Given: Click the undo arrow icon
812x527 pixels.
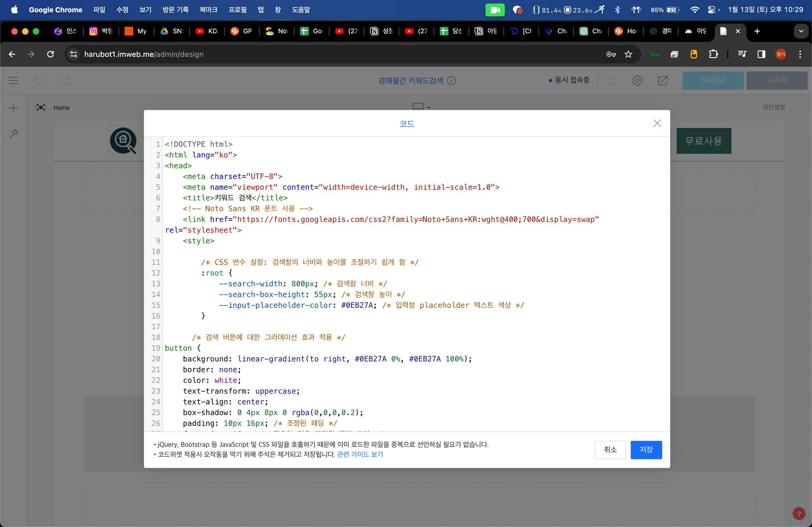Looking at the screenshot, I should click(x=39, y=80).
